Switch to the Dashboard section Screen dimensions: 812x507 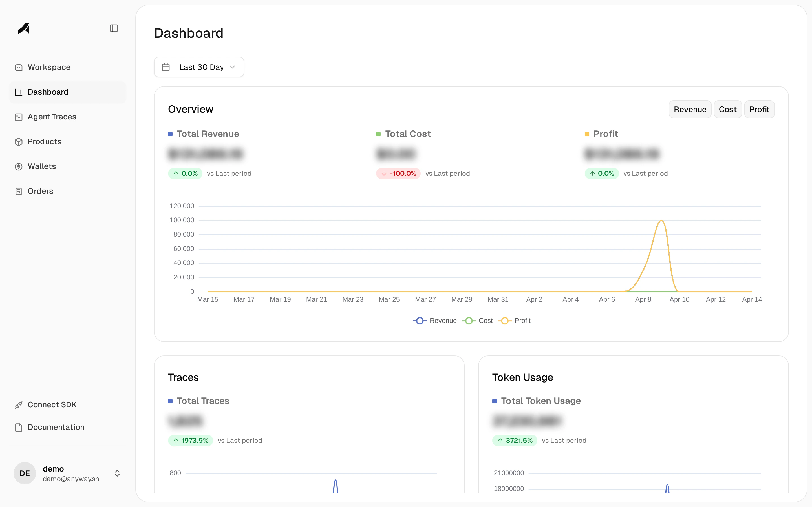[x=48, y=92]
